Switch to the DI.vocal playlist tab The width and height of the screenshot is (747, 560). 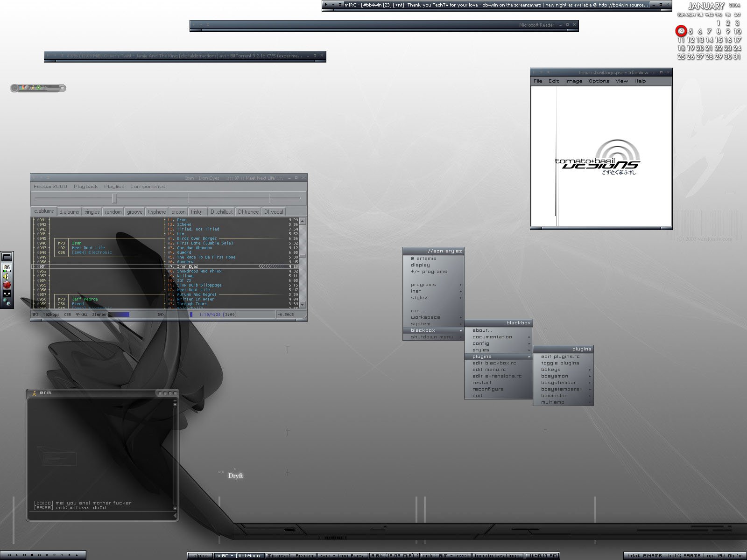coord(274,212)
